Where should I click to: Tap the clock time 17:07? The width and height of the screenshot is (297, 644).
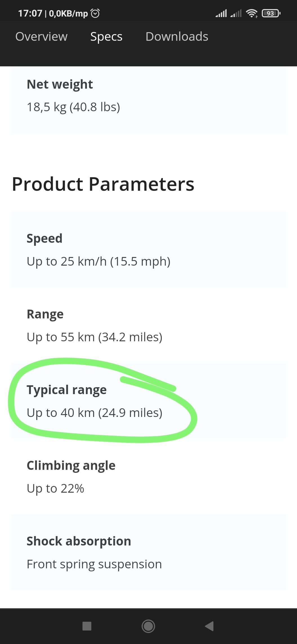coord(30,13)
